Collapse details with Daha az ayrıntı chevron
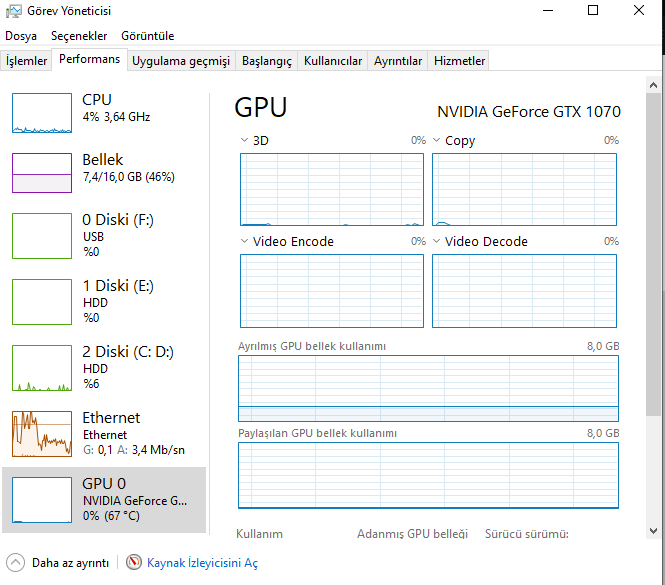Viewport: 665px width, 585px height. (x=15, y=563)
